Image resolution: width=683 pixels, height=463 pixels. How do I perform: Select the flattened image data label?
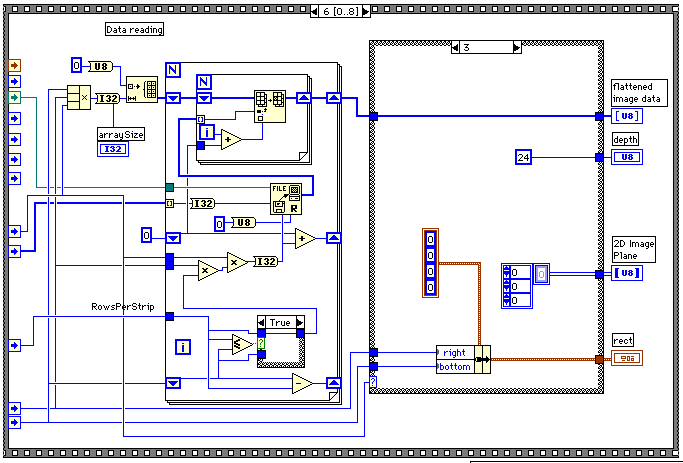[x=639, y=93]
